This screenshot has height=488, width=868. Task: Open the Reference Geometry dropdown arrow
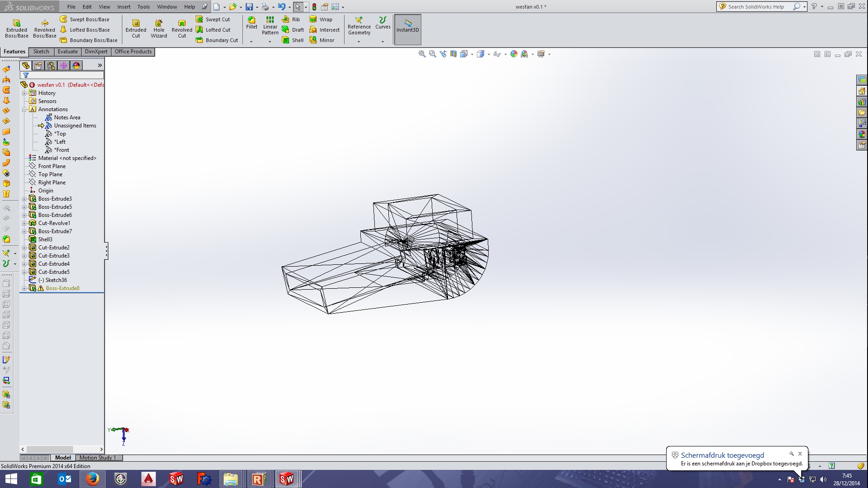359,42
